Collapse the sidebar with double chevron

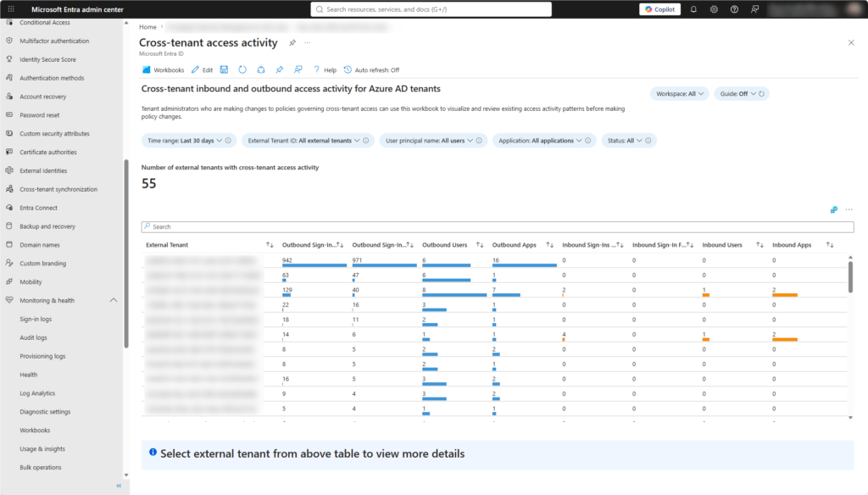(119, 486)
